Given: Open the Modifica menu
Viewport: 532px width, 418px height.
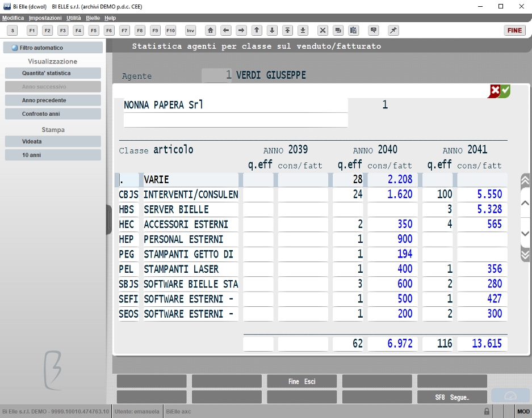Looking at the screenshot, I should (13, 18).
